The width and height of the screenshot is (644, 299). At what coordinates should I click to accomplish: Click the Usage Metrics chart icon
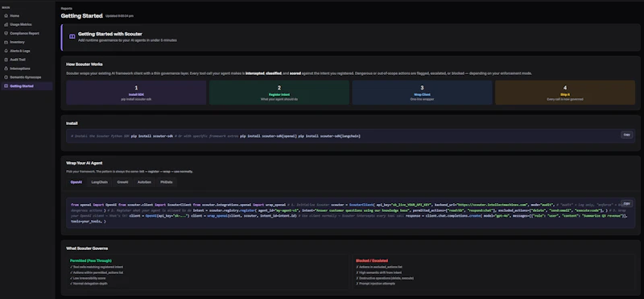pos(6,25)
